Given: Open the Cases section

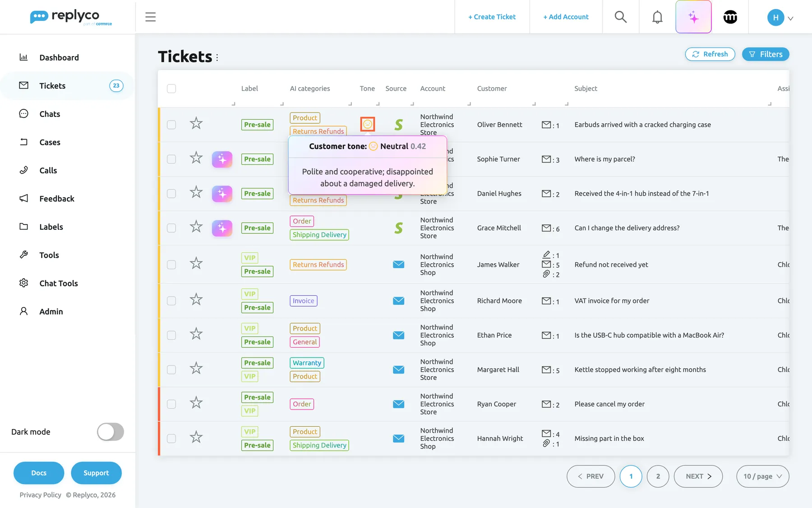Looking at the screenshot, I should (x=50, y=142).
